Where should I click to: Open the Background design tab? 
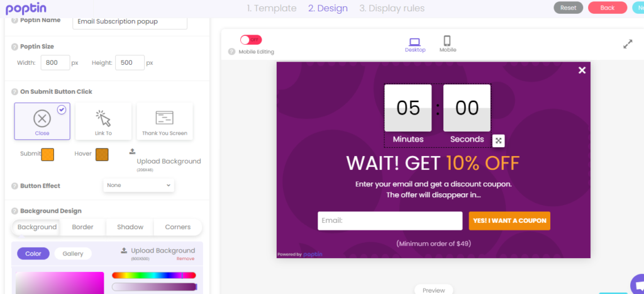click(37, 227)
